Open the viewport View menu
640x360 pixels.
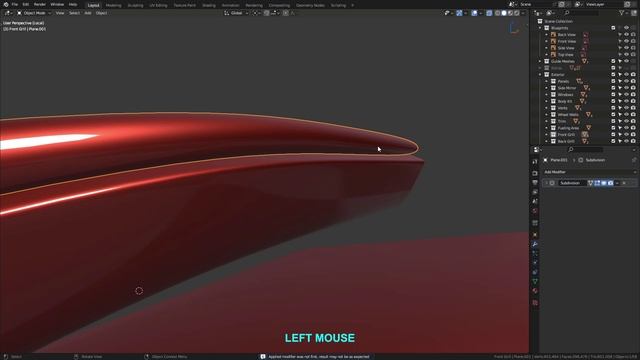[x=60, y=13]
